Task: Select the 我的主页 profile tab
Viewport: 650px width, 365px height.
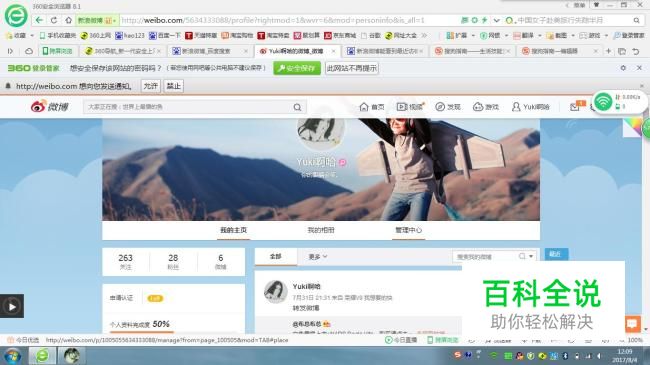Action: click(x=233, y=230)
